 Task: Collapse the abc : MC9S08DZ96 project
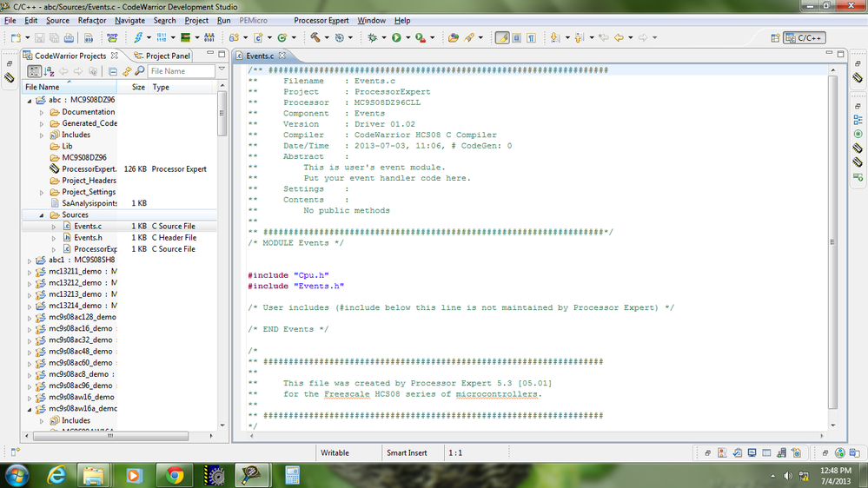pos(30,101)
